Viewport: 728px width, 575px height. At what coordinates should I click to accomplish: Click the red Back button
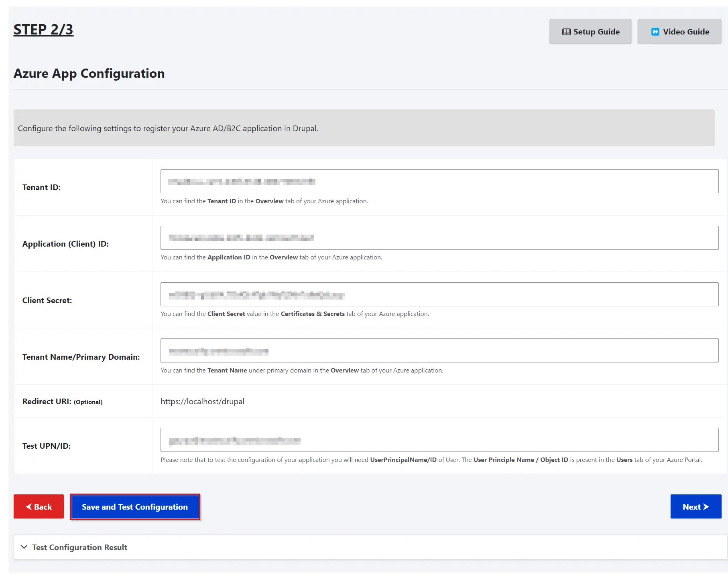point(39,506)
